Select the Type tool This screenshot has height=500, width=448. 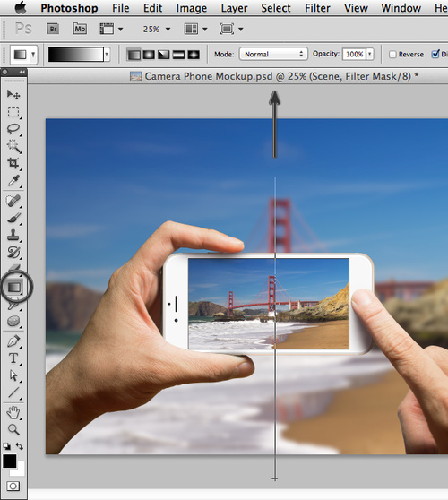click(x=13, y=358)
